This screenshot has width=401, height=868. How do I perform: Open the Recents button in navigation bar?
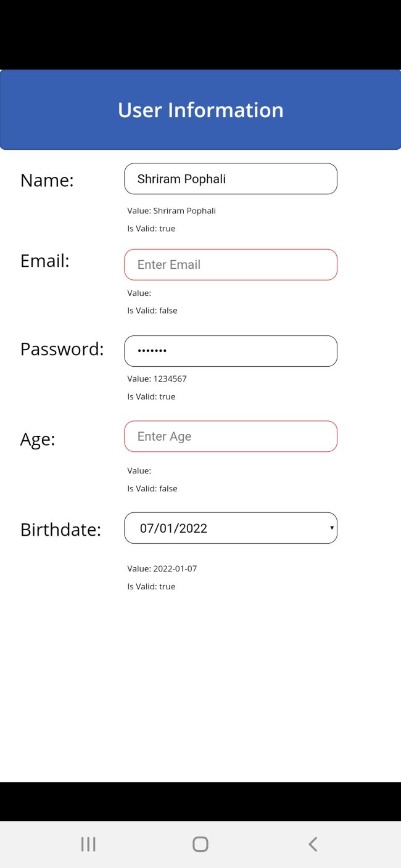tap(88, 844)
